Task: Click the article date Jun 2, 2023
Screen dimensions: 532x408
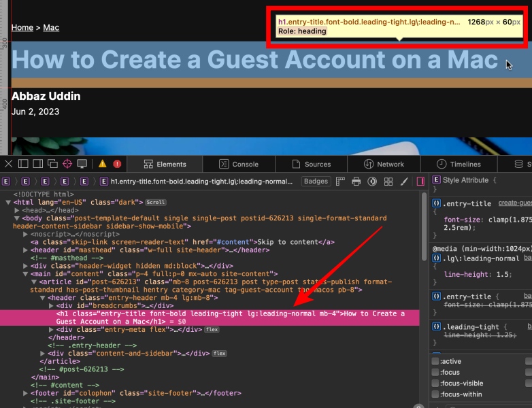Action: [x=35, y=112]
